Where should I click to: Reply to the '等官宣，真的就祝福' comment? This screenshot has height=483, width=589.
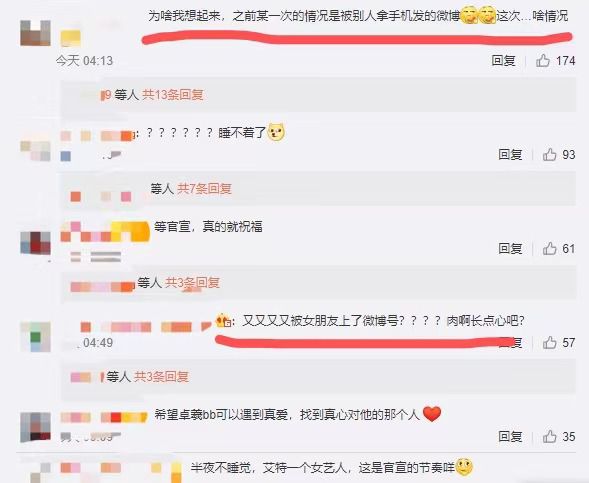coord(510,248)
